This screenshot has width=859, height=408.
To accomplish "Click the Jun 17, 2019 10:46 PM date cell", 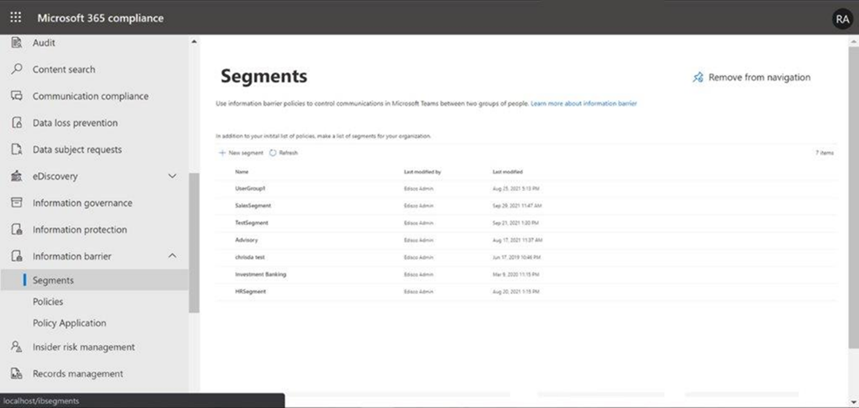I will coord(517,257).
